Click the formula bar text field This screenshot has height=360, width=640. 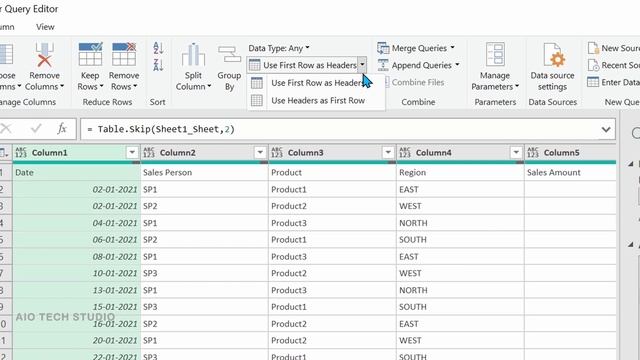click(x=341, y=129)
